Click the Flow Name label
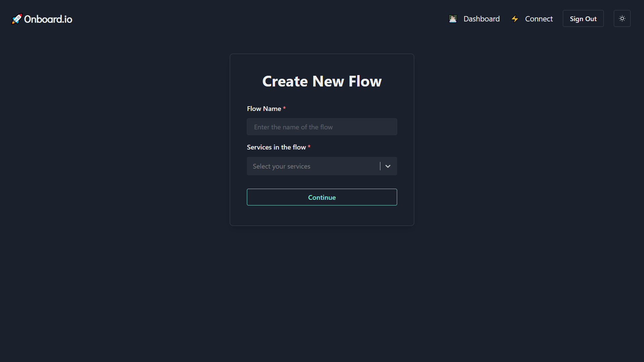Screen dimensions: 644x362 click(x=264, y=109)
